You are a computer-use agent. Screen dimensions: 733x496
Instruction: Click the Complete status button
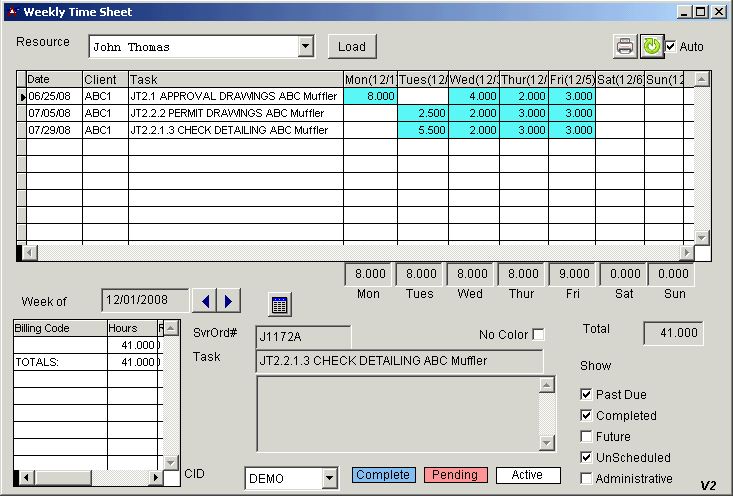pos(383,475)
